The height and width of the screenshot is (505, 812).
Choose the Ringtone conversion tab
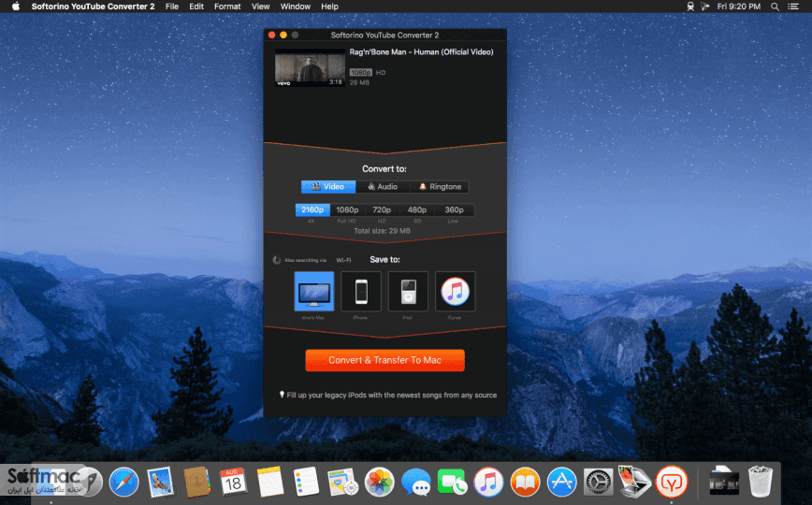coord(439,186)
